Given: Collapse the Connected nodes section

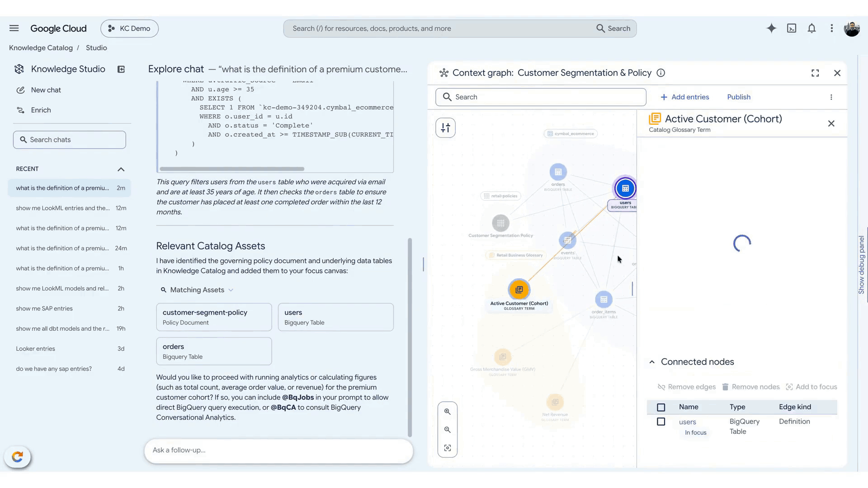Looking at the screenshot, I should (652, 362).
